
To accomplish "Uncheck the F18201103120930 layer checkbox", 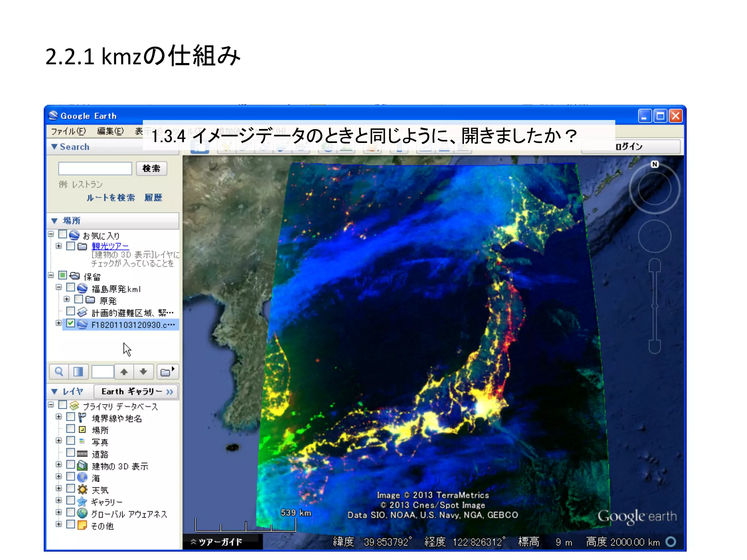I will 71,323.
